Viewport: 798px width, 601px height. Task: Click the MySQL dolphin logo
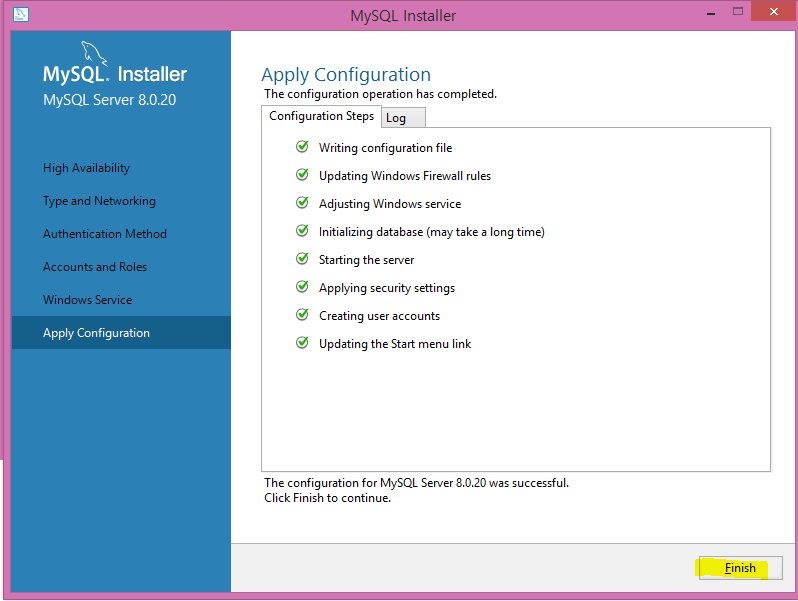[94, 52]
